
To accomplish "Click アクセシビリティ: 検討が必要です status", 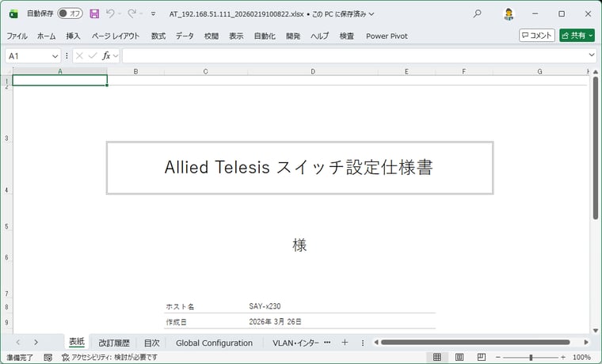I will coord(110,358).
